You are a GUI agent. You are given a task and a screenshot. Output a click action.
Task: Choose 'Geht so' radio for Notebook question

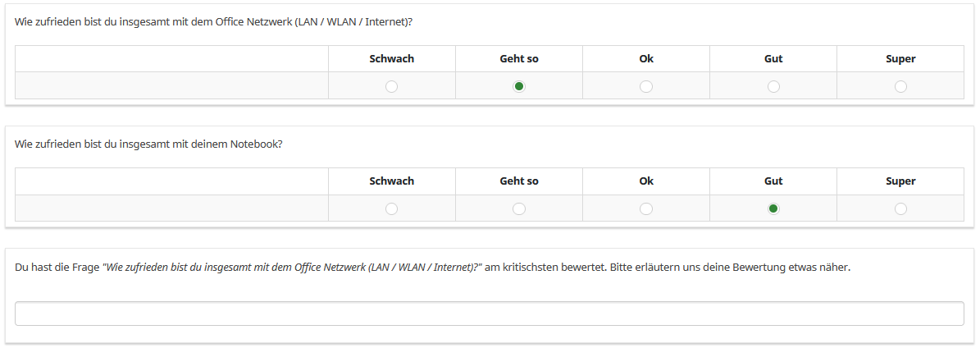click(x=519, y=208)
